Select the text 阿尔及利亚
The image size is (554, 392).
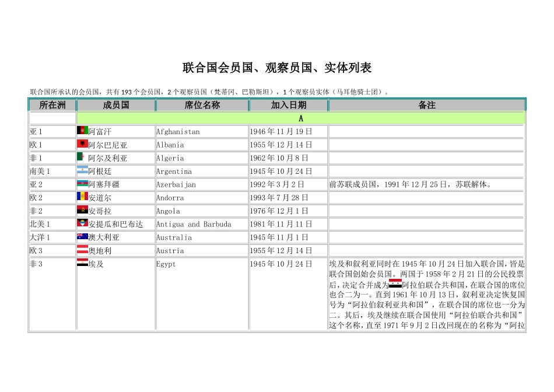107,158
